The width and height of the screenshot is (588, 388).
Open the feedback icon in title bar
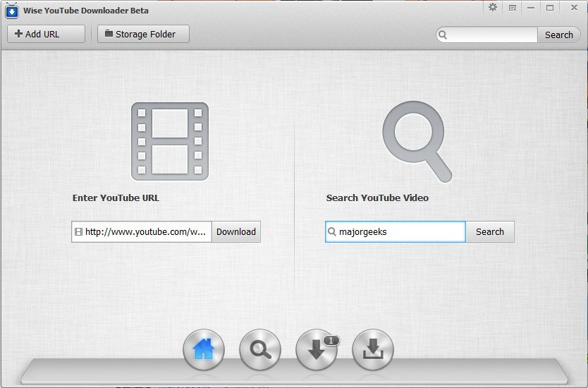click(513, 8)
